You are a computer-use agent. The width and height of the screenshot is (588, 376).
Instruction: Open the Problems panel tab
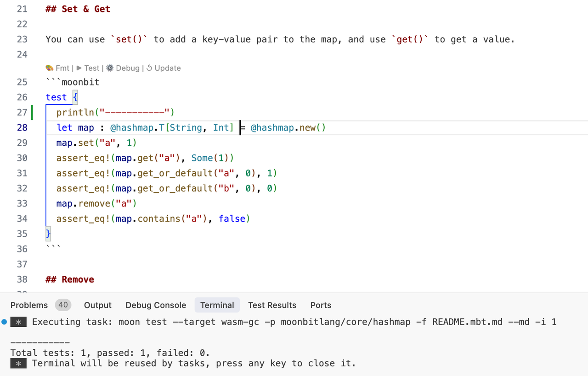[29, 305]
